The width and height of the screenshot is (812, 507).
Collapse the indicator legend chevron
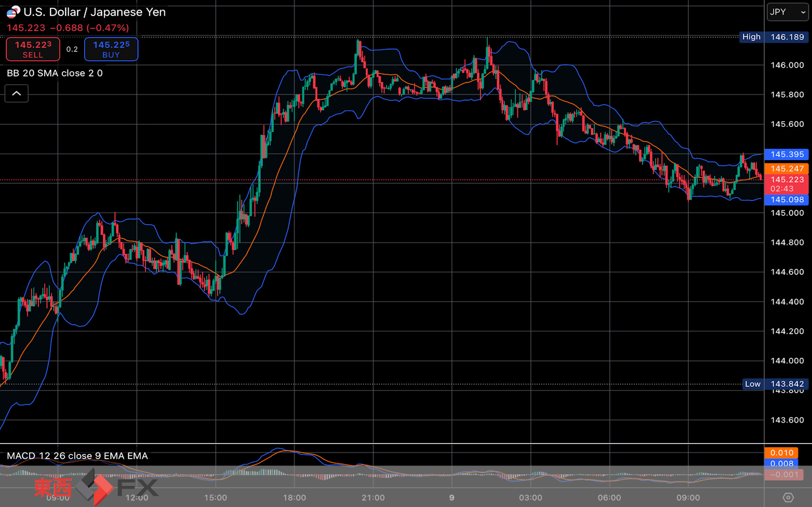(17, 94)
